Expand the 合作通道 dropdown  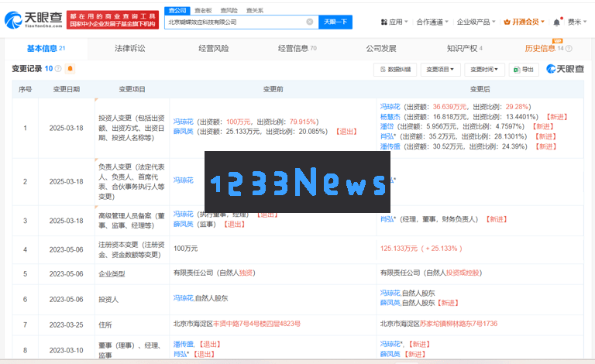(x=432, y=22)
